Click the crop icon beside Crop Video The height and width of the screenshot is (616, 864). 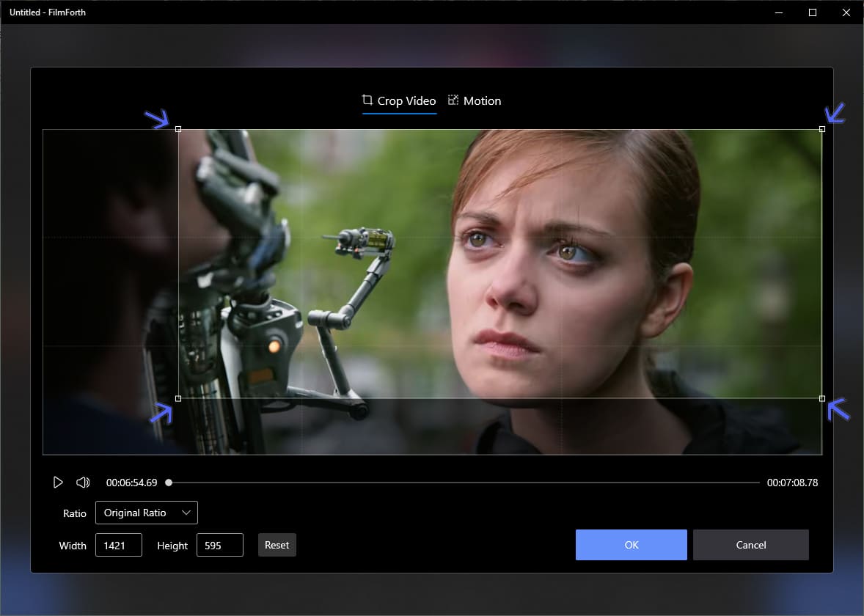click(x=367, y=100)
